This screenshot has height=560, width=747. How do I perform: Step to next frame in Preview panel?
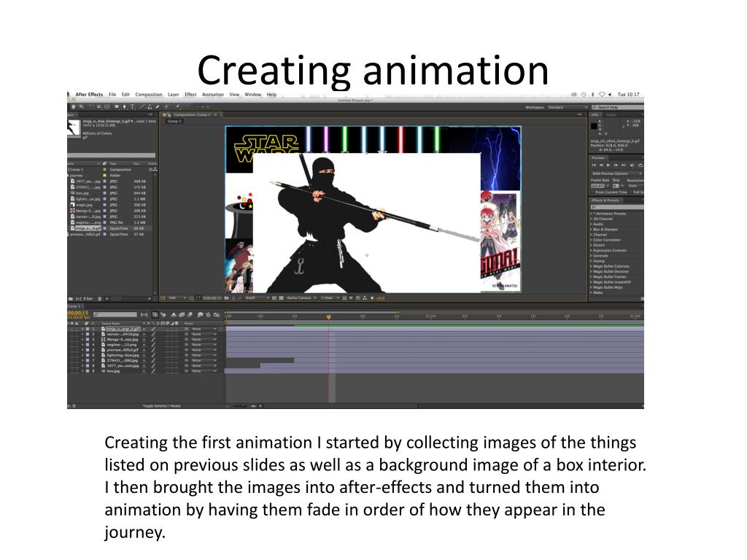click(x=616, y=166)
